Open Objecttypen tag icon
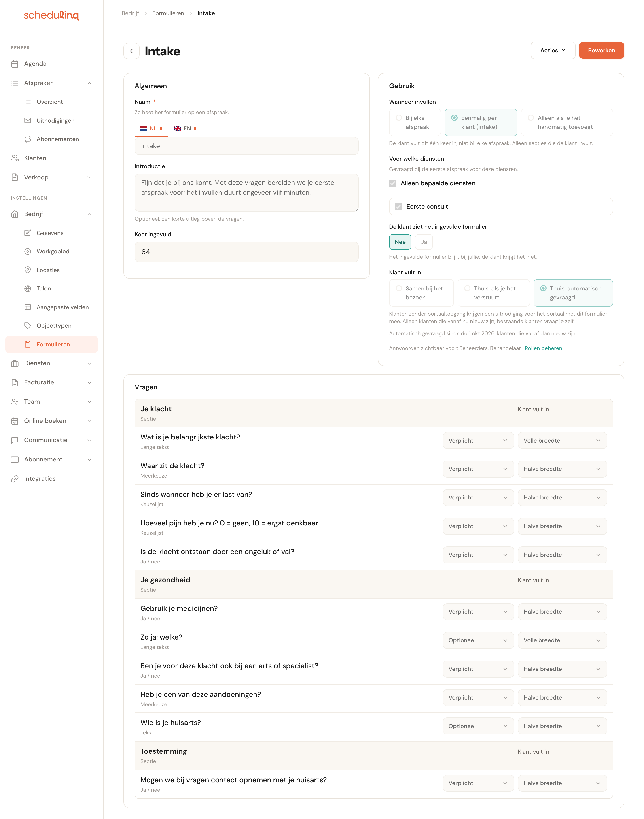 pos(28,326)
